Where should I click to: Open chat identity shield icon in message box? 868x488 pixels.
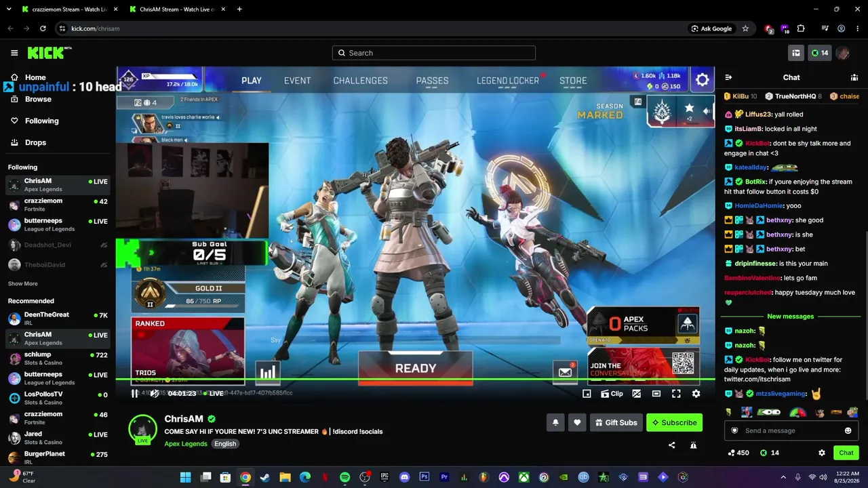[x=734, y=430]
